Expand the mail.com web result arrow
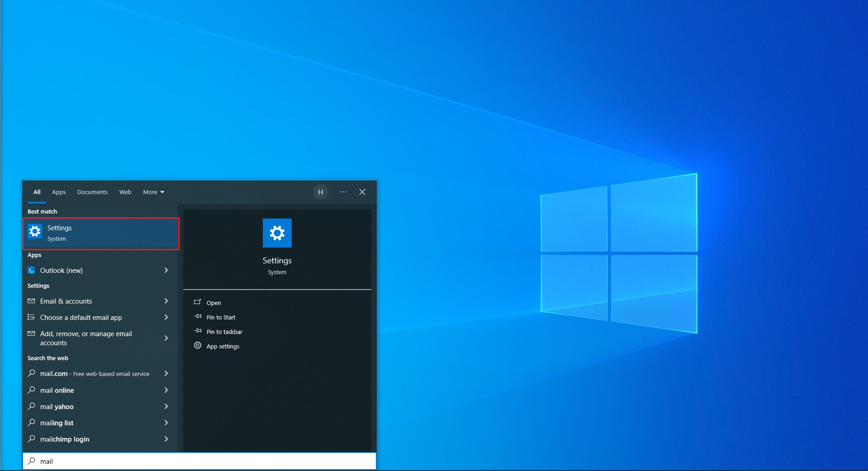 166,373
